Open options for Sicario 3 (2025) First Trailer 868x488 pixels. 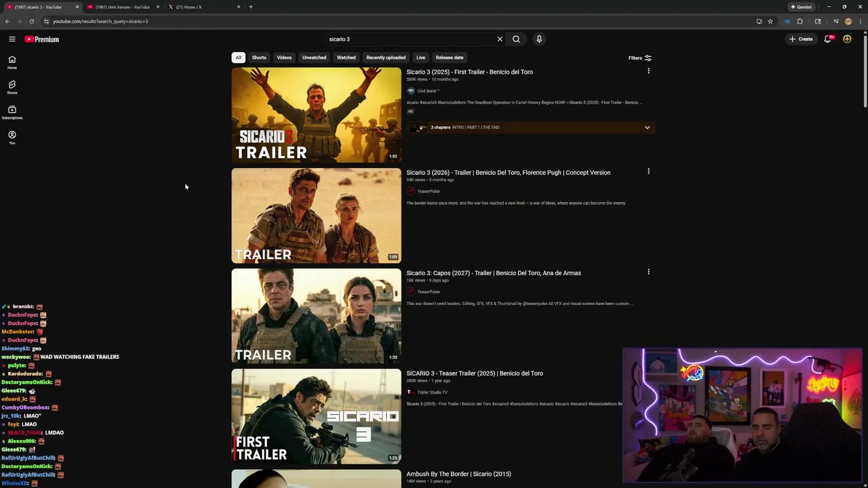[x=648, y=71]
